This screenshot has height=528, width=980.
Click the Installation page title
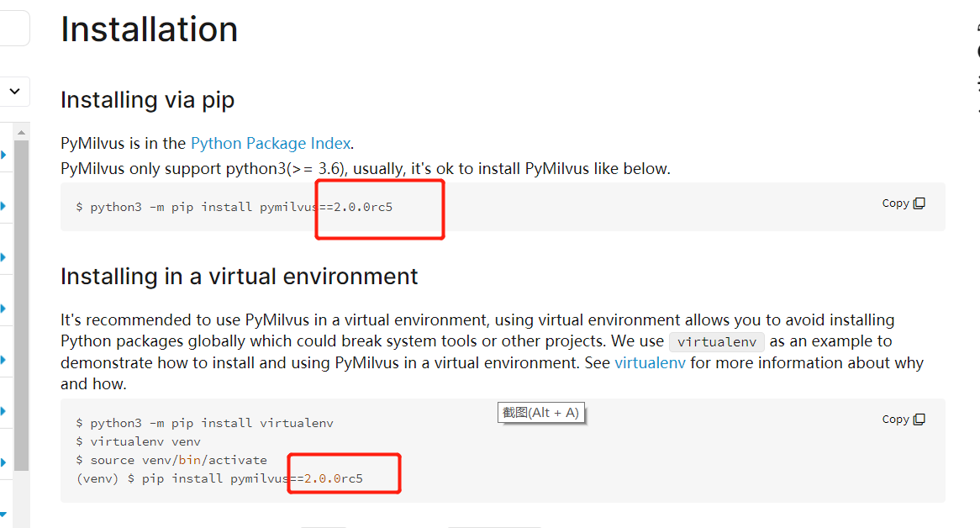(149, 29)
